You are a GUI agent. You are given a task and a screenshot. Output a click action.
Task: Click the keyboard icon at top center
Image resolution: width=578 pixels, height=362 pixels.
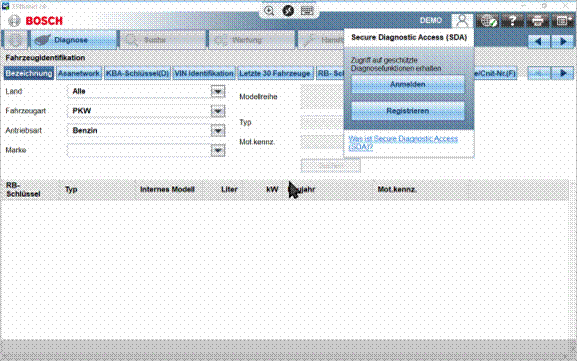pos(307,11)
